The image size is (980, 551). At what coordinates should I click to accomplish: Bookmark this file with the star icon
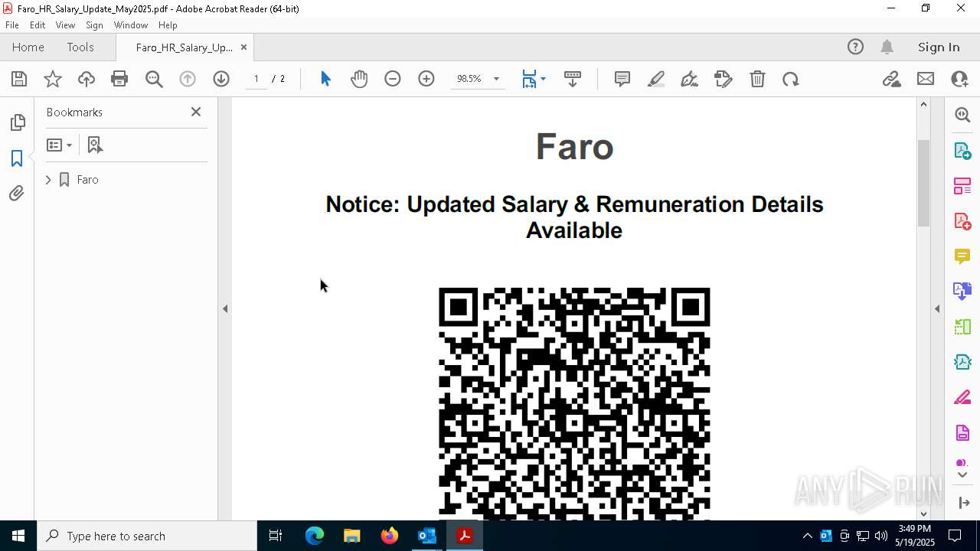(53, 79)
